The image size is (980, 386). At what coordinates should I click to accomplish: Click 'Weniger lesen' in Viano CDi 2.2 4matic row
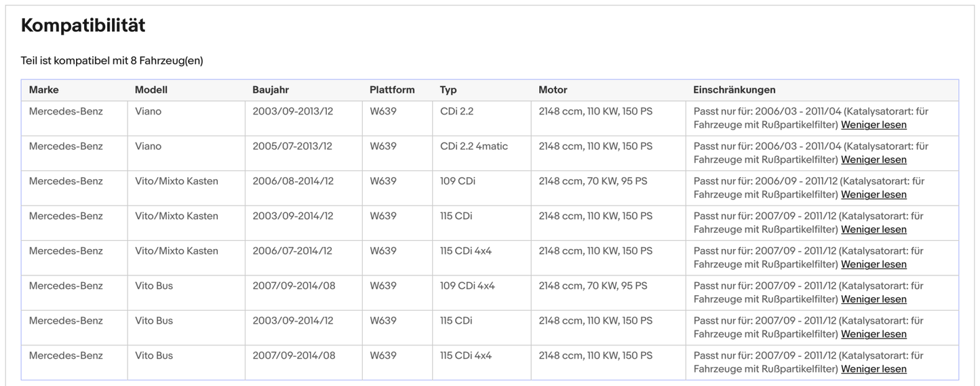874,159
